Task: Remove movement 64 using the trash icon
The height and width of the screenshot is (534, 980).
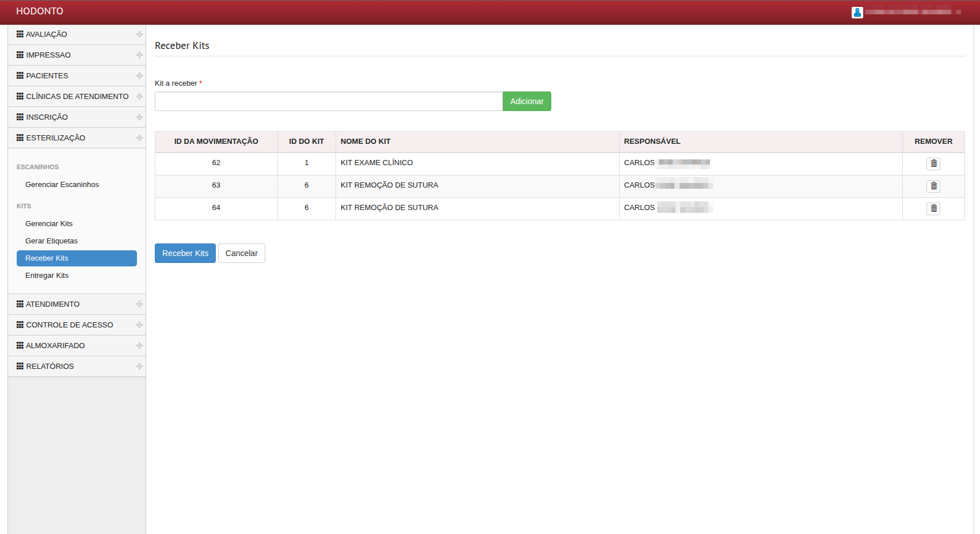Action: (933, 209)
